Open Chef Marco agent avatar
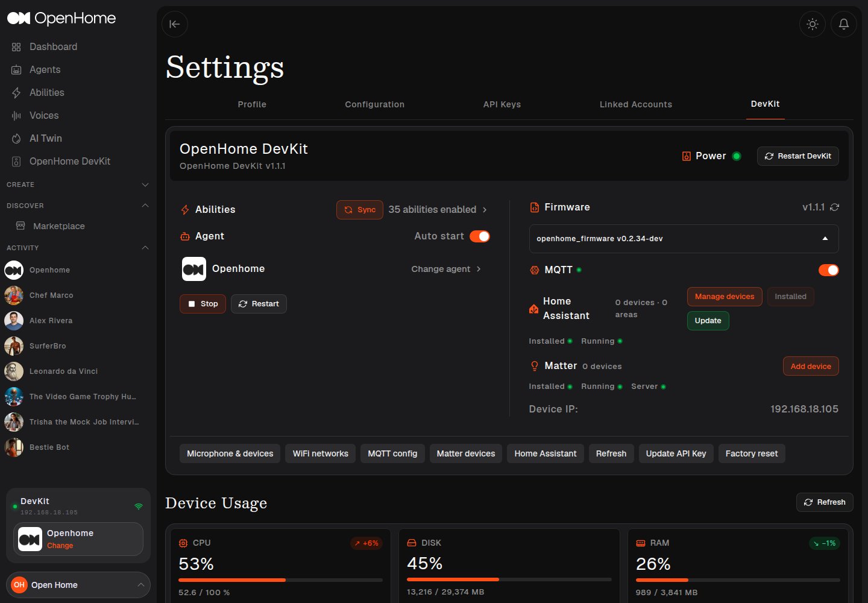This screenshot has width=868, height=603. [14, 295]
